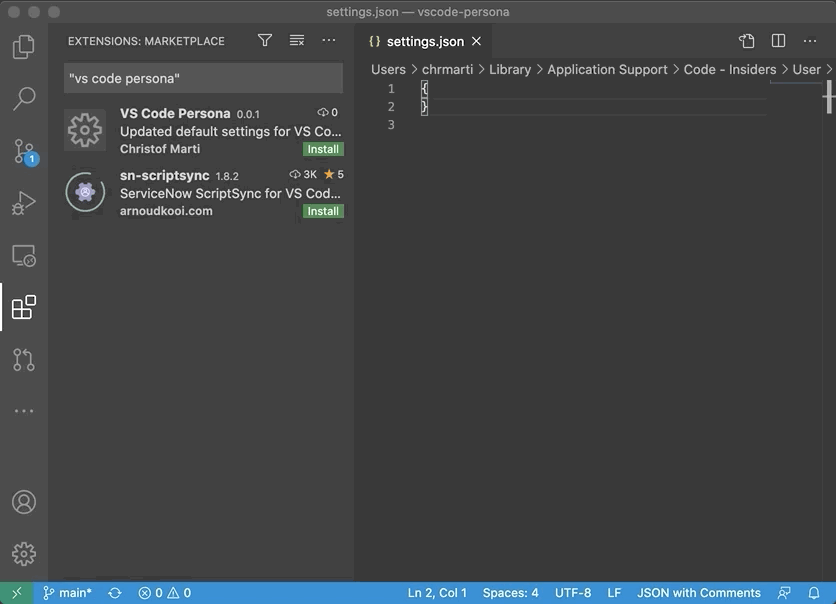
Task: Click the extensions search input field
Action: (203, 78)
